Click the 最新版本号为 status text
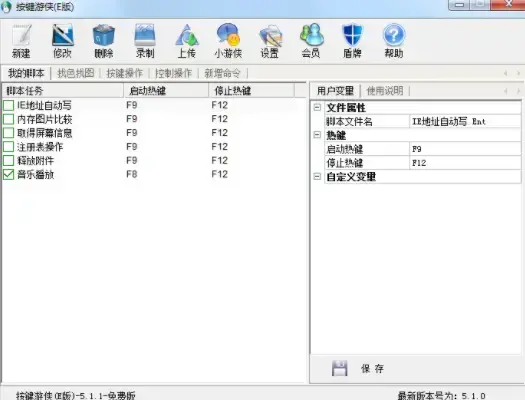Viewport: 525px width, 400px height. pos(441,396)
